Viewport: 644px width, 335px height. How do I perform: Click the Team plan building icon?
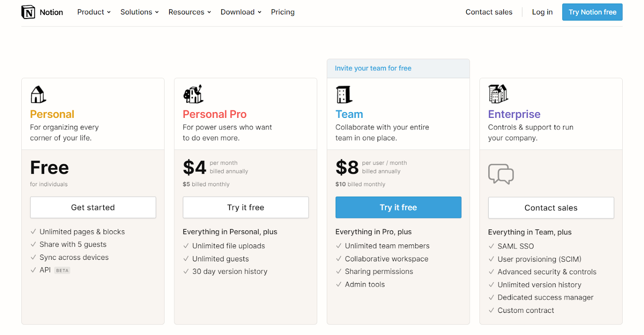click(x=344, y=95)
